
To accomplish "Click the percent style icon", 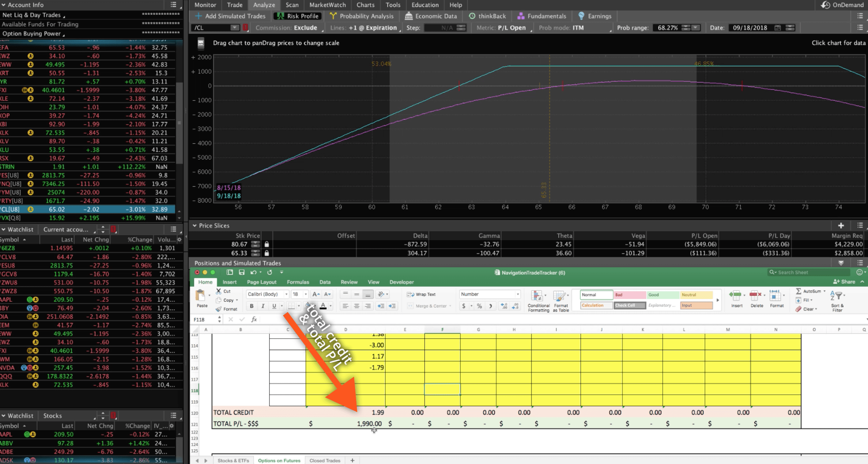I will click(x=479, y=306).
